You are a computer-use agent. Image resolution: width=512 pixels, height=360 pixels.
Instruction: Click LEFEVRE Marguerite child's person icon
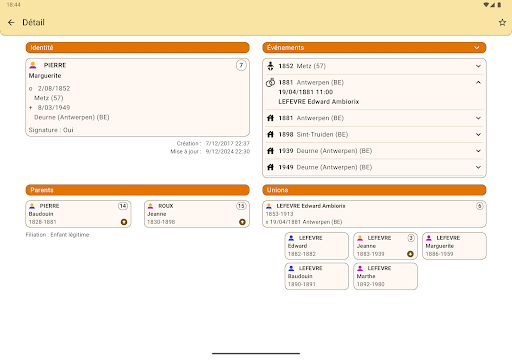429,238
